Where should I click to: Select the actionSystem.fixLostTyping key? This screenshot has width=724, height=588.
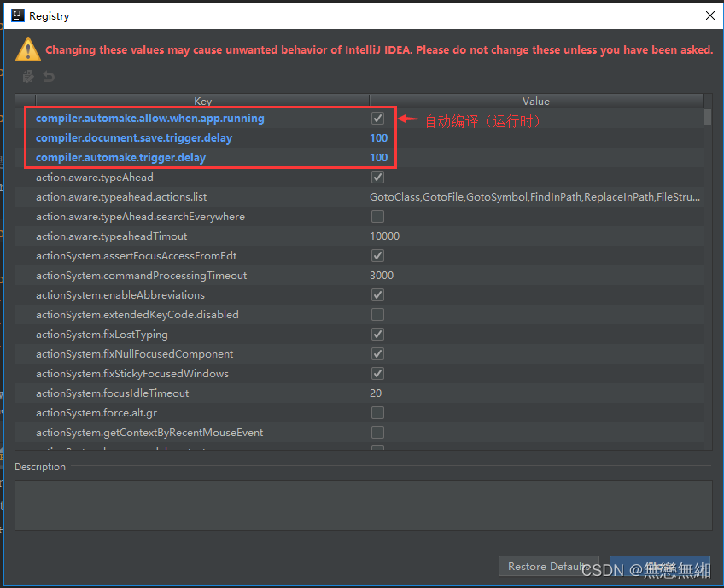coord(102,335)
